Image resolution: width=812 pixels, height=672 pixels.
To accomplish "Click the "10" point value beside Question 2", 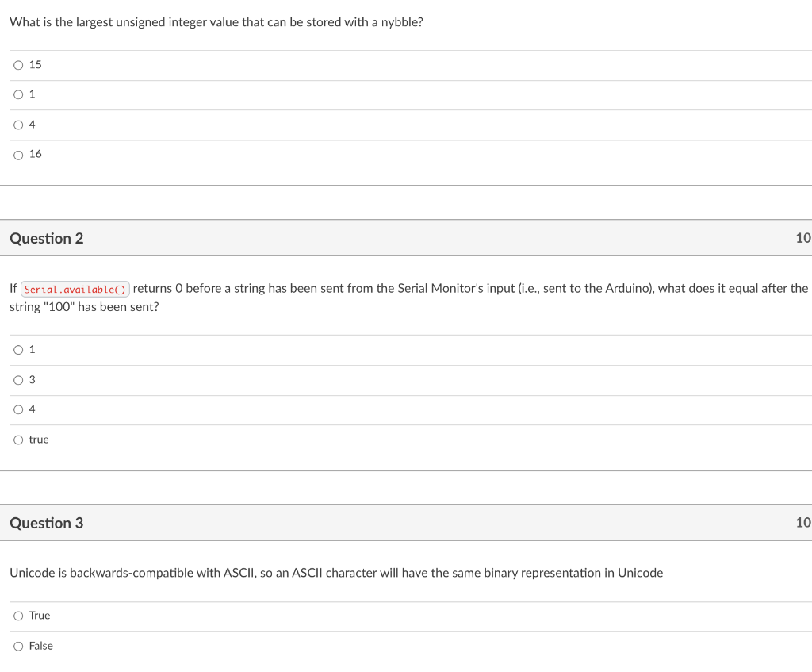I will pos(804,238).
